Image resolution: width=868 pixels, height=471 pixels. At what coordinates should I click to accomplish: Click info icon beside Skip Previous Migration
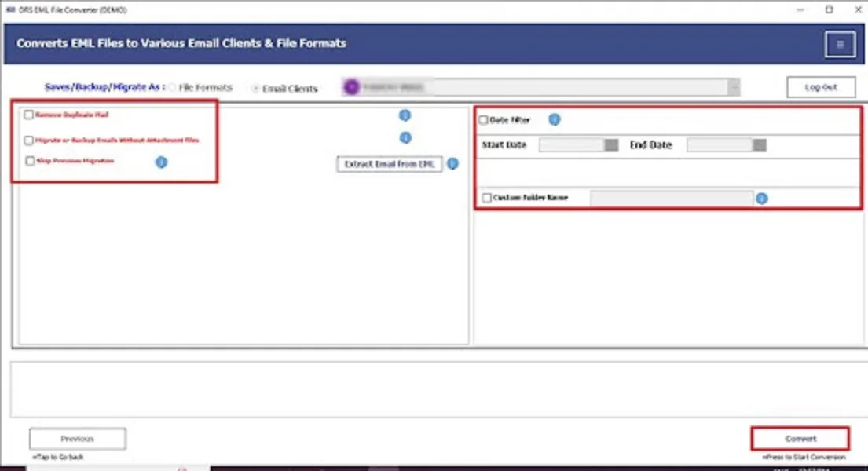click(161, 162)
